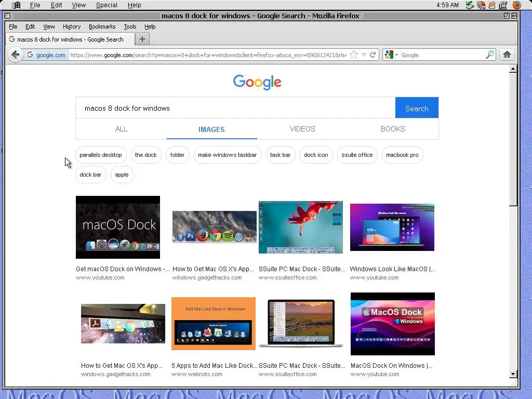Screen dimensions: 532x399
Task: Open the galaxy dock photo thumbnail
Action: tap(123, 324)
